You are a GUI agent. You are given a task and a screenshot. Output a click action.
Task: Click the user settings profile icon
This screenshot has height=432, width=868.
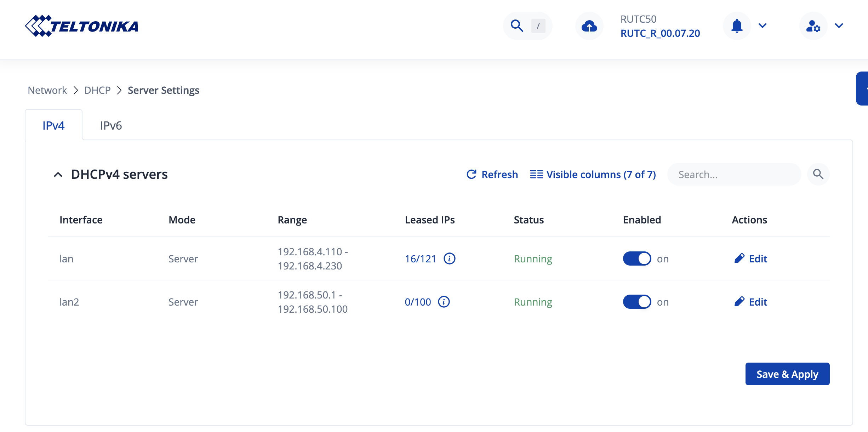(x=813, y=26)
